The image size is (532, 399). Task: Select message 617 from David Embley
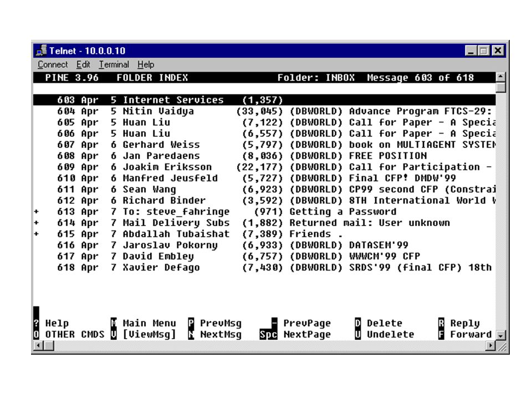pyautogui.click(x=264, y=257)
